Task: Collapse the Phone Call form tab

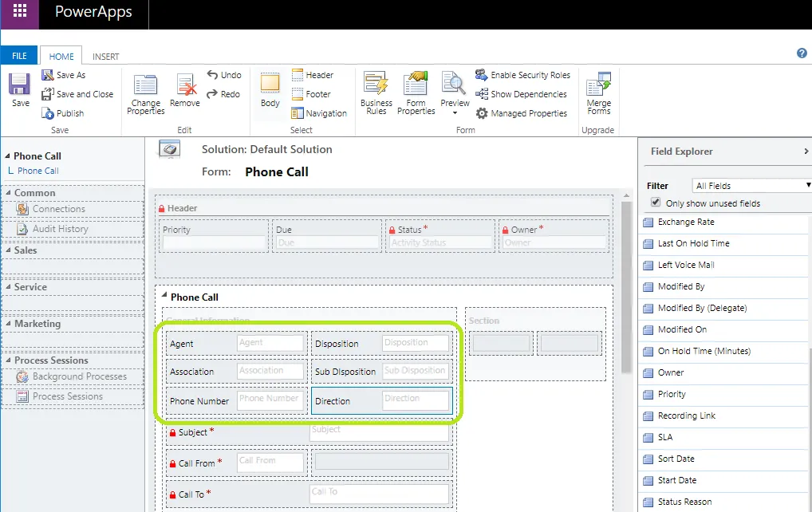Action: [164, 296]
